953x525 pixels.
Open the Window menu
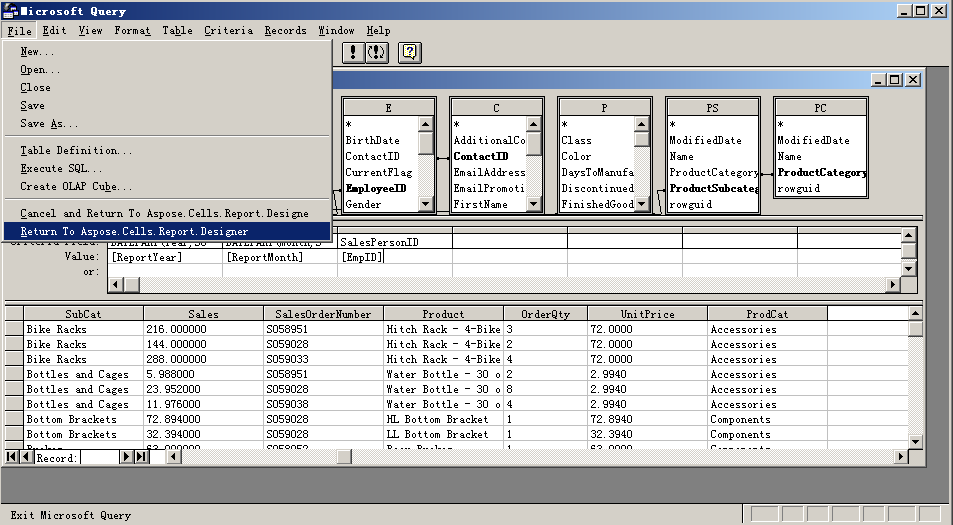point(336,30)
